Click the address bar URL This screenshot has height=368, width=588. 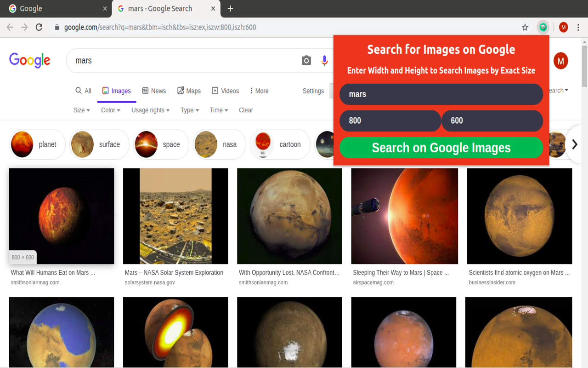click(x=160, y=27)
